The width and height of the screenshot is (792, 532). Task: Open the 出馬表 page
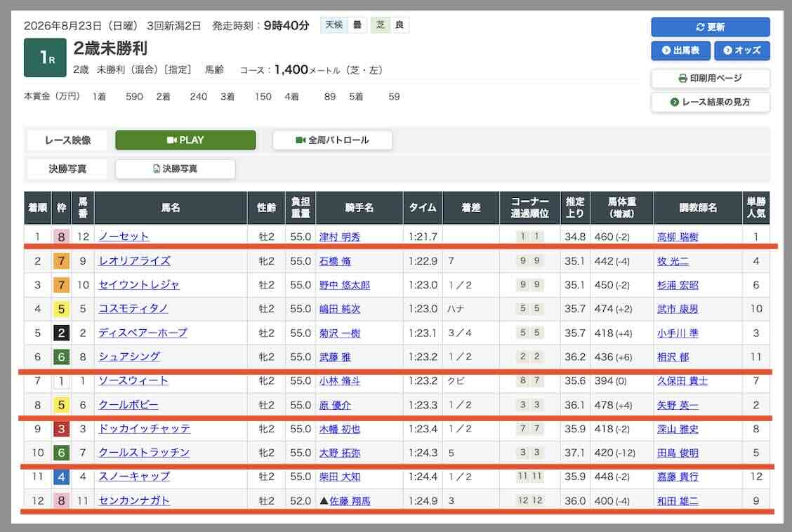680,51
